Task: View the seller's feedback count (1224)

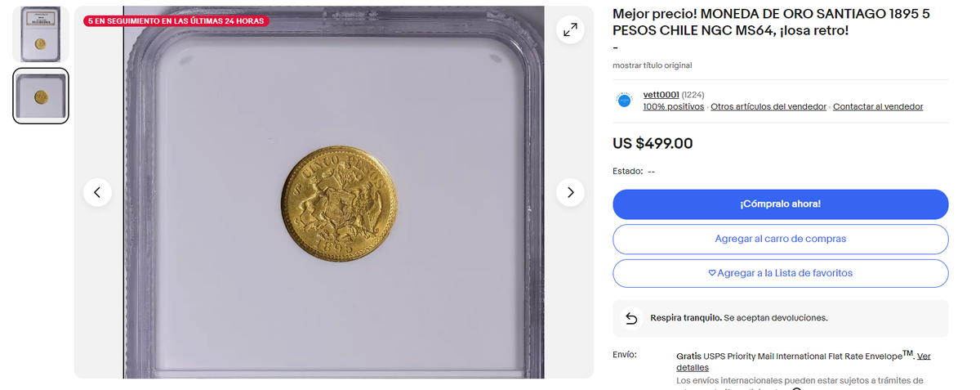Action: [x=693, y=95]
